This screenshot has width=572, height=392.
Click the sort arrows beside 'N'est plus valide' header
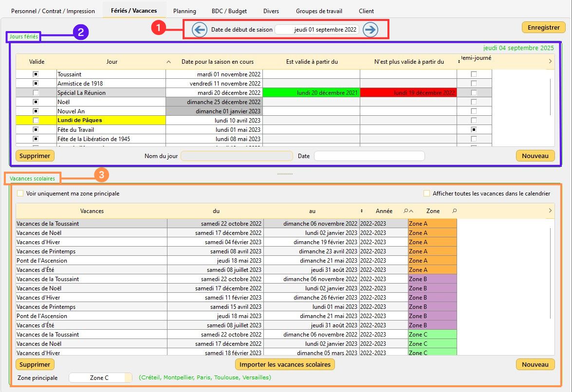pyautogui.click(x=459, y=62)
